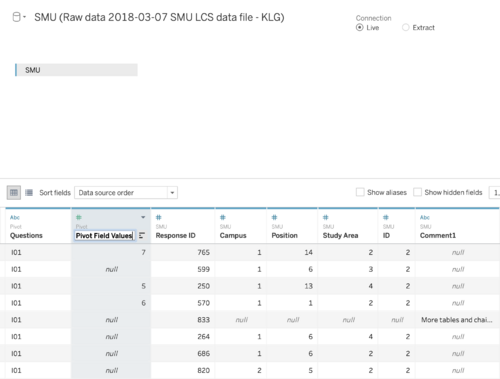Click Response ID cell 820
Screen dimensions: 500x379
coord(183,370)
